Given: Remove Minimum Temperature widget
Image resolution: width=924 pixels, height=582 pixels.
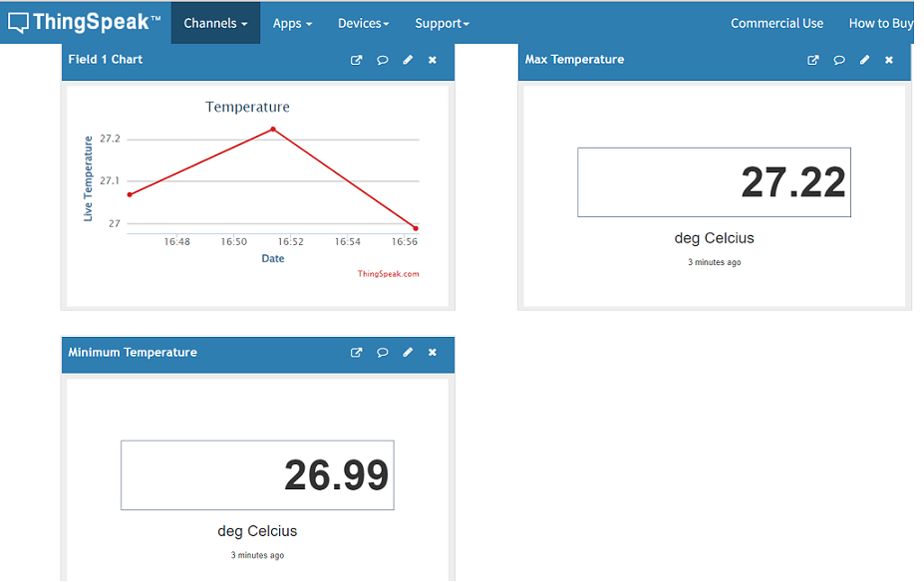Looking at the screenshot, I should (x=433, y=353).
